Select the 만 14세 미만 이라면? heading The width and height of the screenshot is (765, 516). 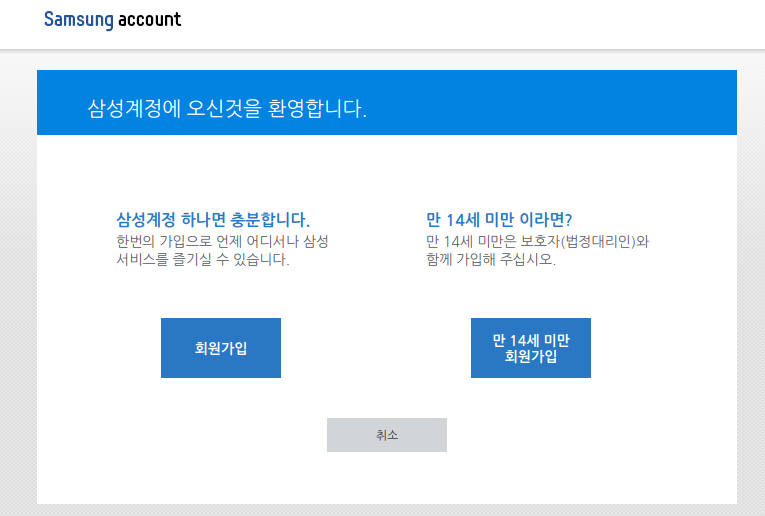[x=505, y=220]
